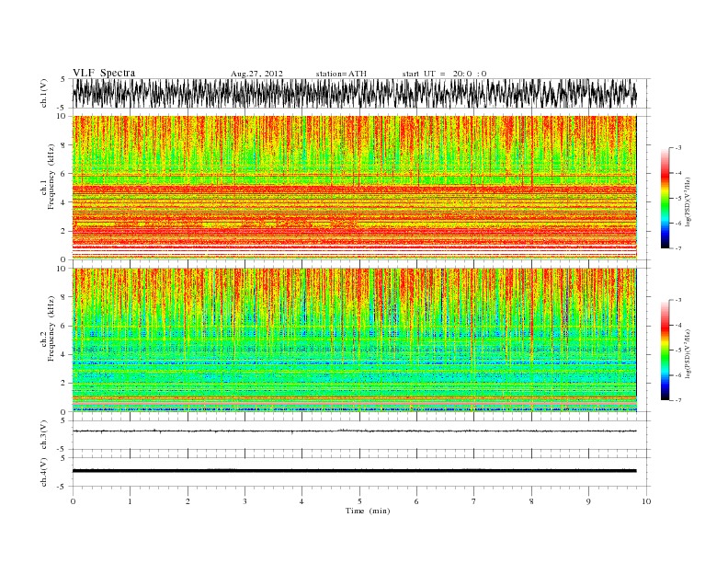Click the "2" tick on the time axis
This screenshot has width=728, height=563.
tap(188, 501)
